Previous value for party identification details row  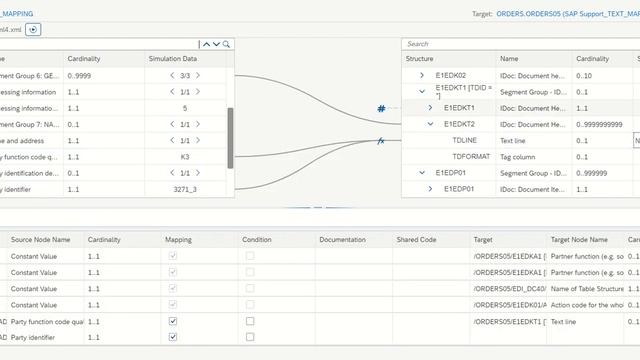pyautogui.click(x=172, y=173)
